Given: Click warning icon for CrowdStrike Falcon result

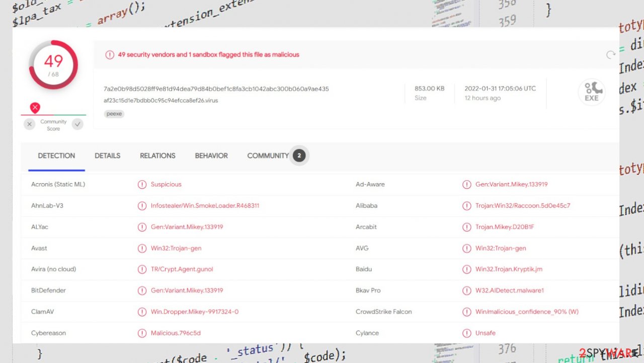Looking at the screenshot, I should [x=467, y=312].
